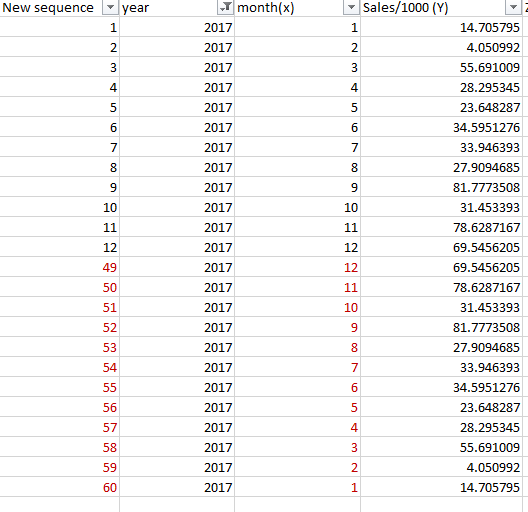Open the Sales/1000 (Y) filter dropdown
This screenshot has height=512, width=528.
[x=514, y=7]
